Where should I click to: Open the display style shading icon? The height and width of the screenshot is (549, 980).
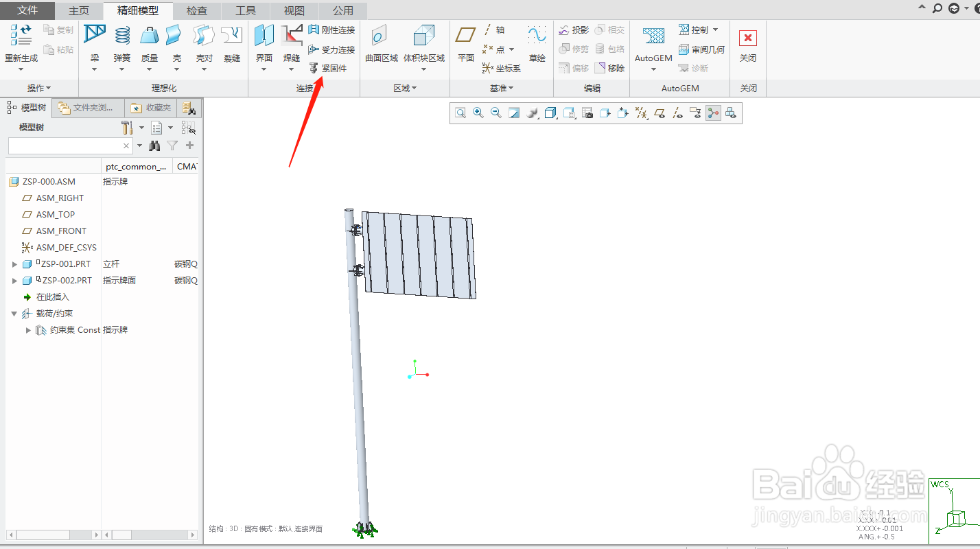point(533,113)
